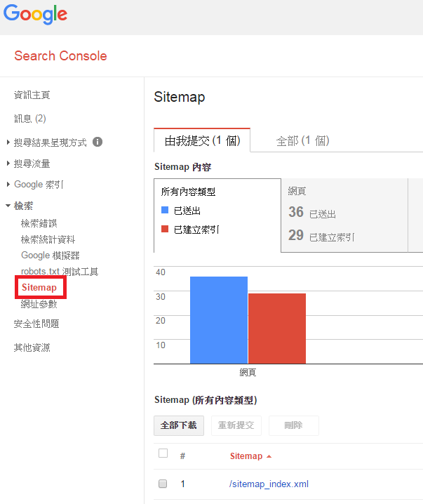This screenshot has height=504, width=423.
Task: Open the Google logo homepage
Action: click(x=35, y=14)
